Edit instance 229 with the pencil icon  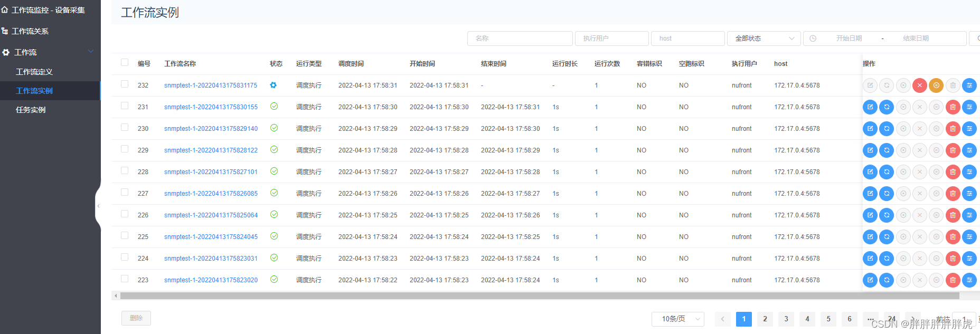[x=870, y=150]
